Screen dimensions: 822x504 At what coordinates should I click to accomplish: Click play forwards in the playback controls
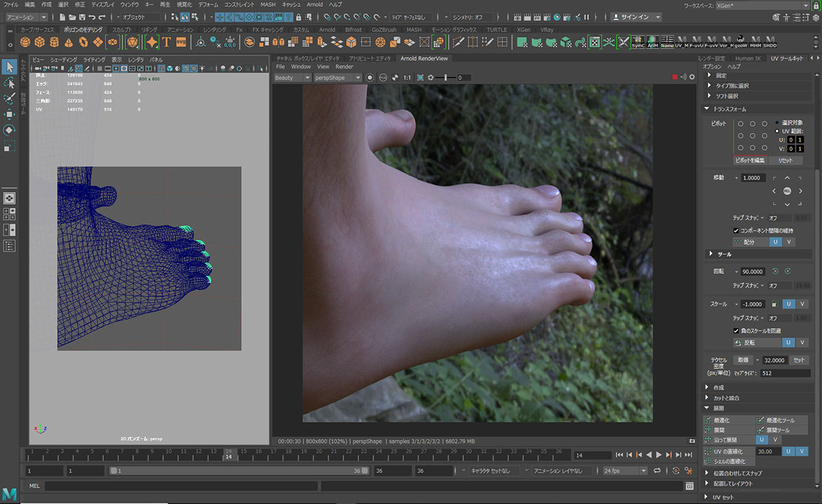tap(659, 455)
